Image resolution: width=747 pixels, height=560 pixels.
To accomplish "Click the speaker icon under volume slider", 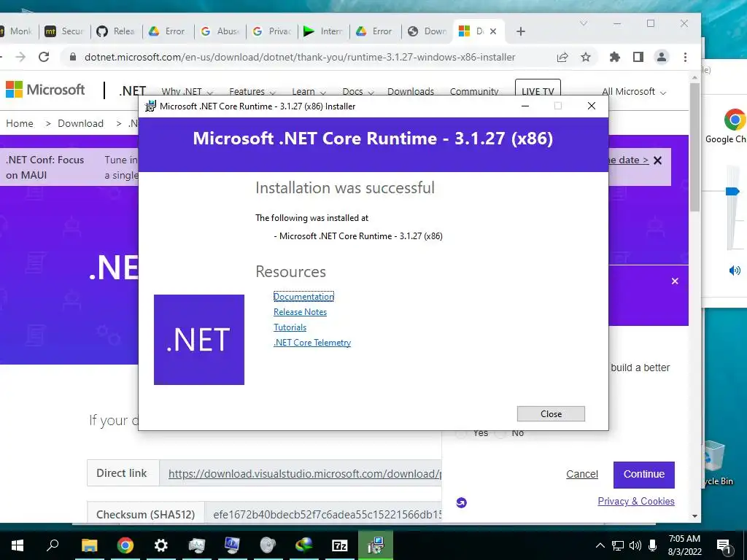I will (735, 271).
